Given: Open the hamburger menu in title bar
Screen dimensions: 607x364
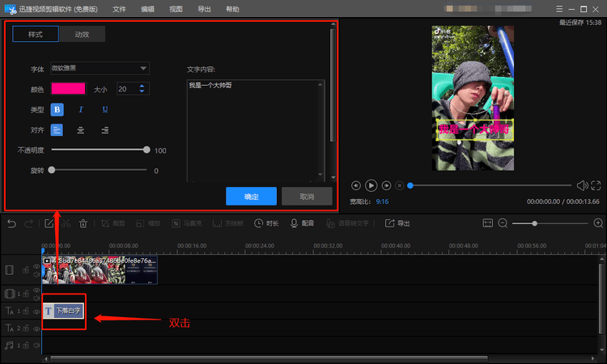Looking at the screenshot, I should coord(559,9).
